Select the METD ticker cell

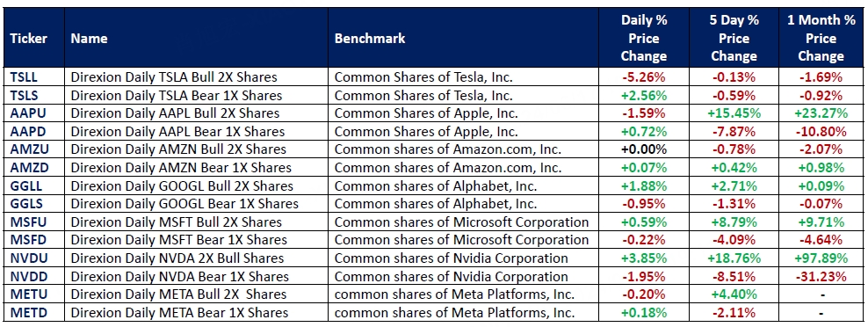[x=28, y=313]
